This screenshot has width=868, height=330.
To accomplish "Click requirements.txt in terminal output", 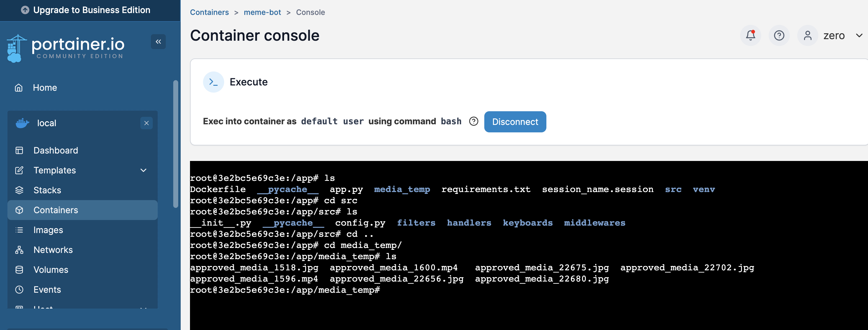I will (x=486, y=189).
